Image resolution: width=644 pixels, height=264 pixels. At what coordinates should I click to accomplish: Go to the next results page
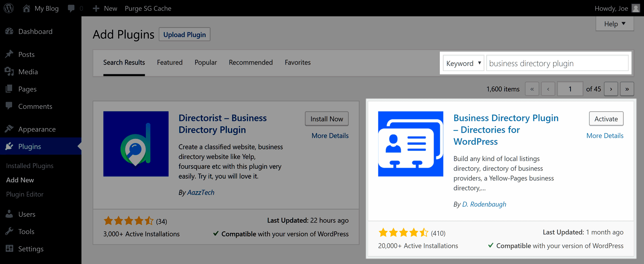point(611,89)
